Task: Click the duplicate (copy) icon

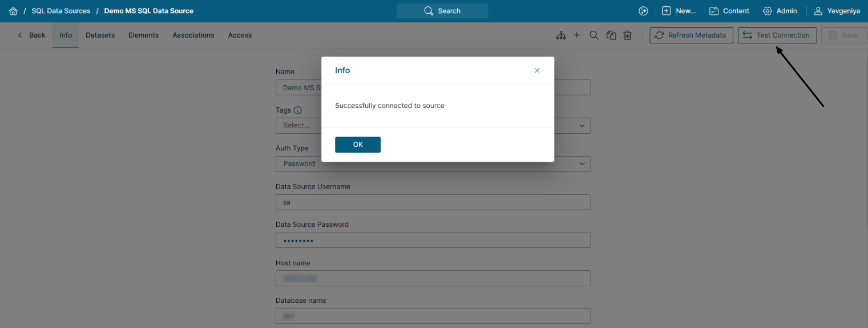Action: point(611,35)
